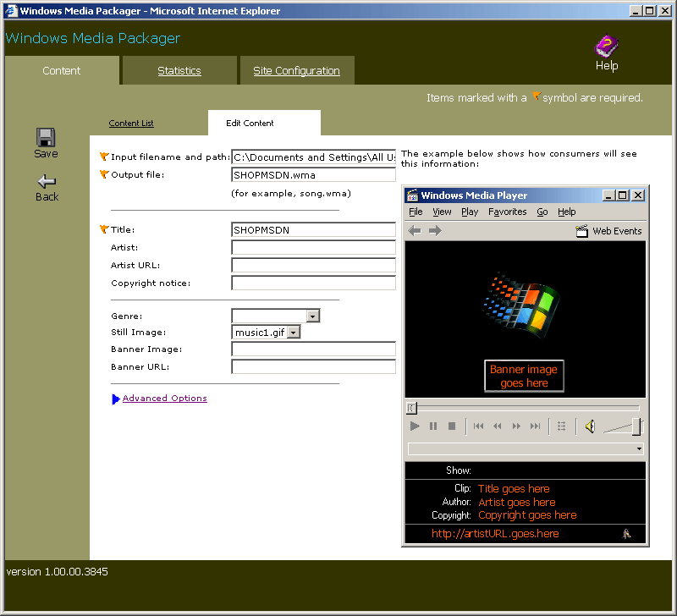Click the Banner Image input field

(x=313, y=349)
